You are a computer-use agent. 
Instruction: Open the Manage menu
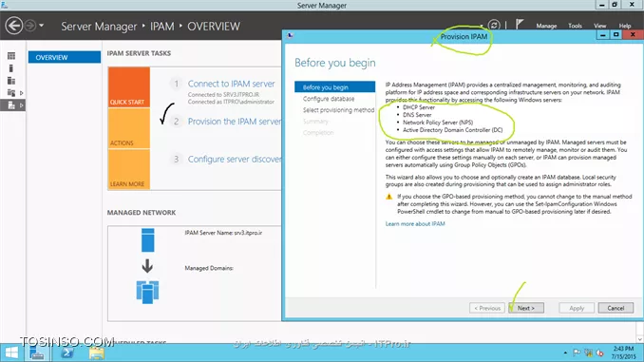(x=546, y=26)
